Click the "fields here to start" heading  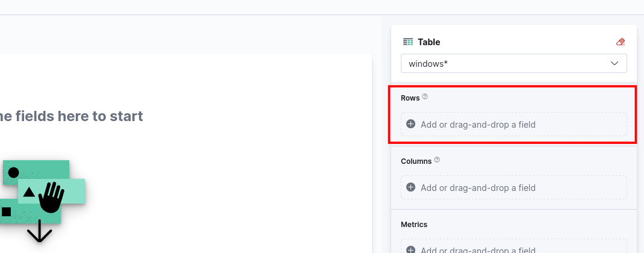tap(72, 116)
